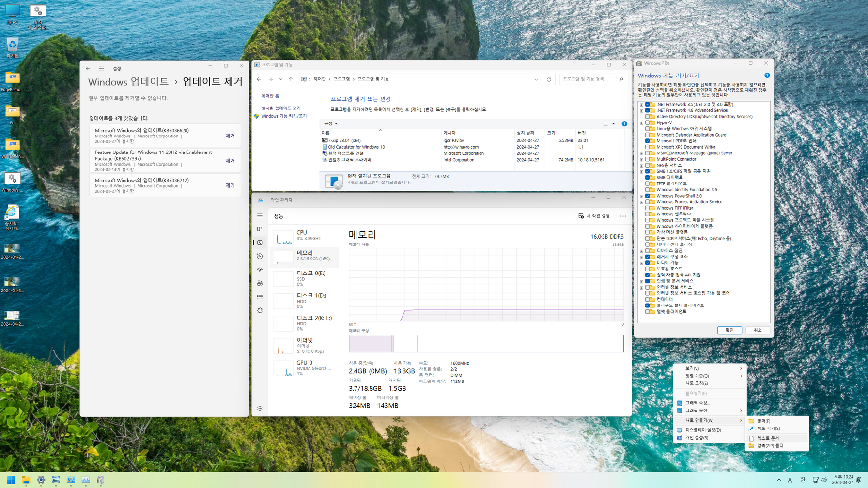The image size is (868, 488).
Task: Toggle Windows PowerShell 2.0 checkbox
Action: (x=648, y=196)
